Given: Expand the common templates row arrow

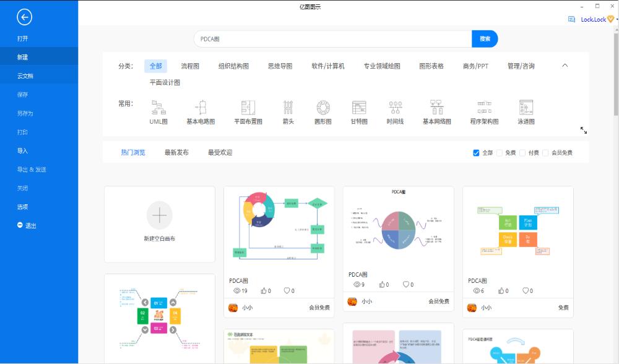Looking at the screenshot, I should (x=582, y=130).
